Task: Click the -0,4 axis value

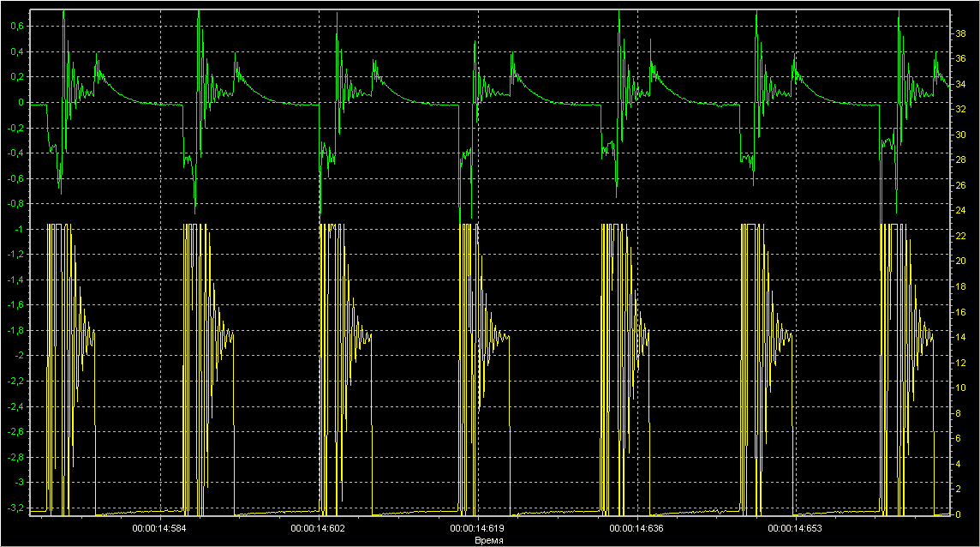Action: pos(16,153)
